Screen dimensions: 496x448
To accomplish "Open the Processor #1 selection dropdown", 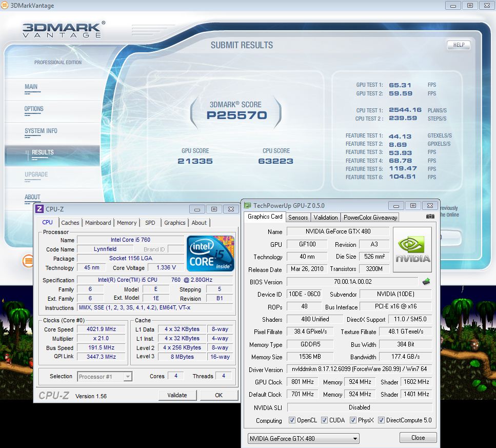I will (x=105, y=377).
